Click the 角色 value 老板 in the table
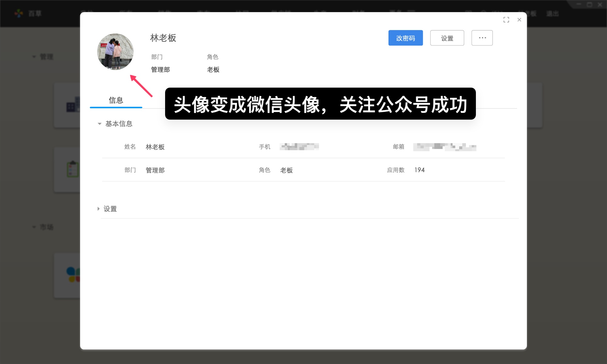 [287, 170]
